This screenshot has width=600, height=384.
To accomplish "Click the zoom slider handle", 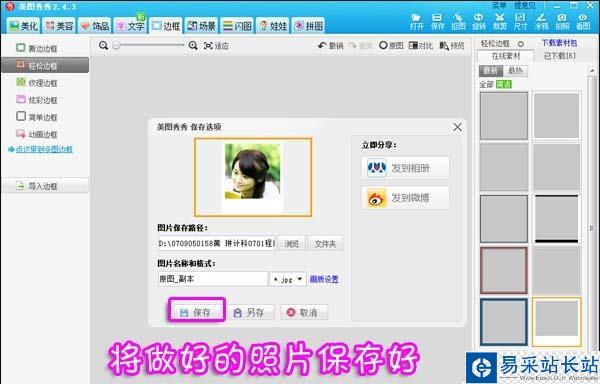I will [x=116, y=46].
